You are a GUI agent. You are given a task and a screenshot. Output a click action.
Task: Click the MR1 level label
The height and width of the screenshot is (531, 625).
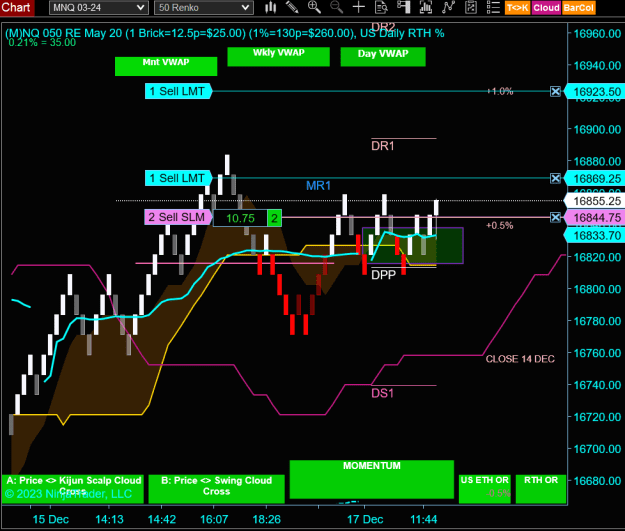pyautogui.click(x=318, y=185)
